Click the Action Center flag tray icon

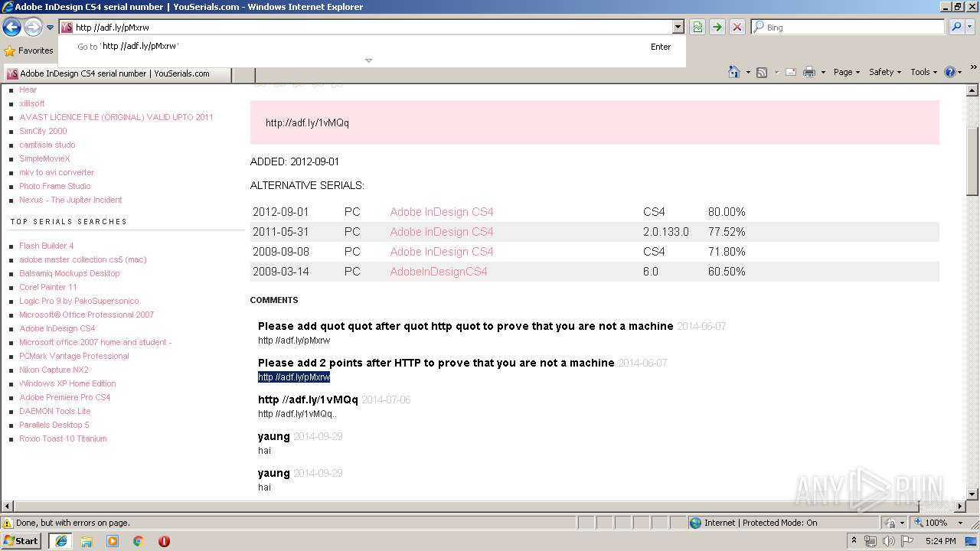point(907,541)
